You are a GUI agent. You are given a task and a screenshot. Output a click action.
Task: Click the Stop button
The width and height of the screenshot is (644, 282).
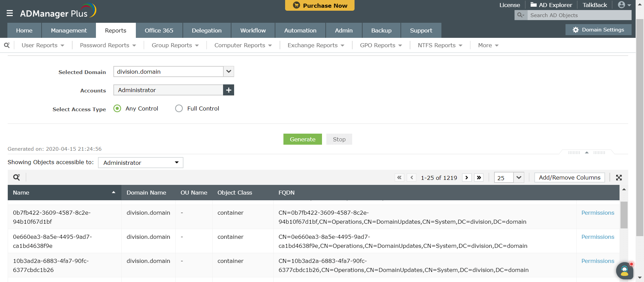point(339,139)
